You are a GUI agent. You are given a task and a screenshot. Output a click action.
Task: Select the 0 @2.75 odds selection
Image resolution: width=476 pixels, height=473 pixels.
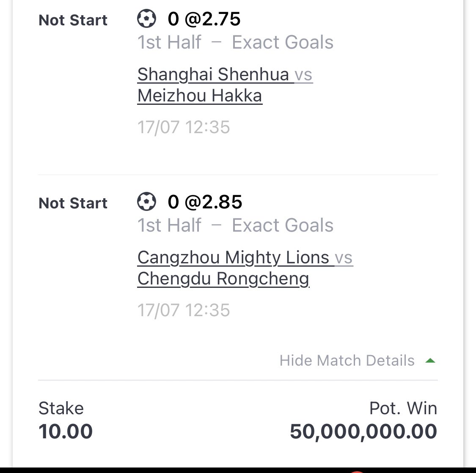204,19
